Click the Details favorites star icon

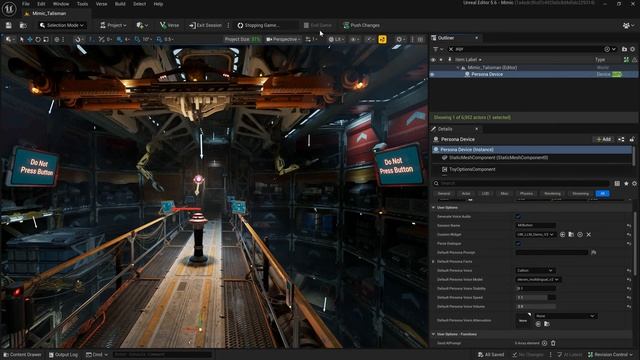click(626, 183)
